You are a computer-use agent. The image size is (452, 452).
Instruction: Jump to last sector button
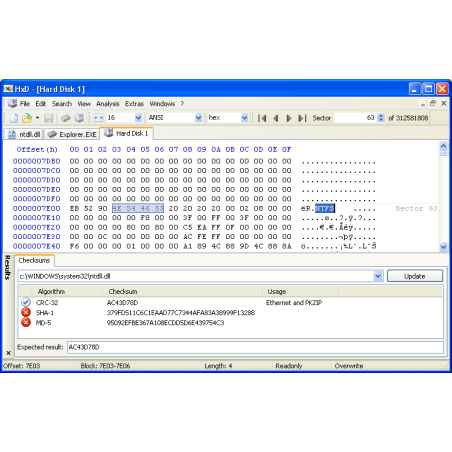coord(302,118)
